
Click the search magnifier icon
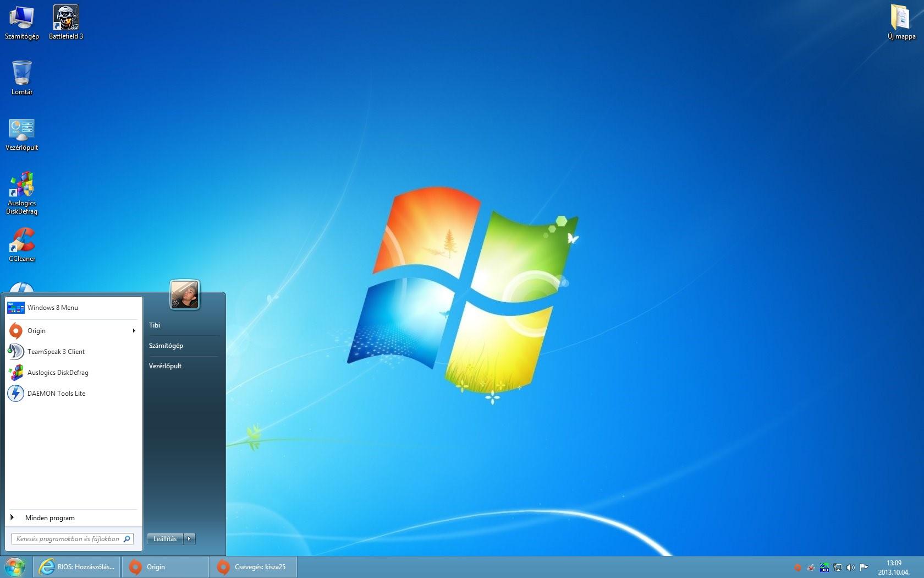[127, 539]
